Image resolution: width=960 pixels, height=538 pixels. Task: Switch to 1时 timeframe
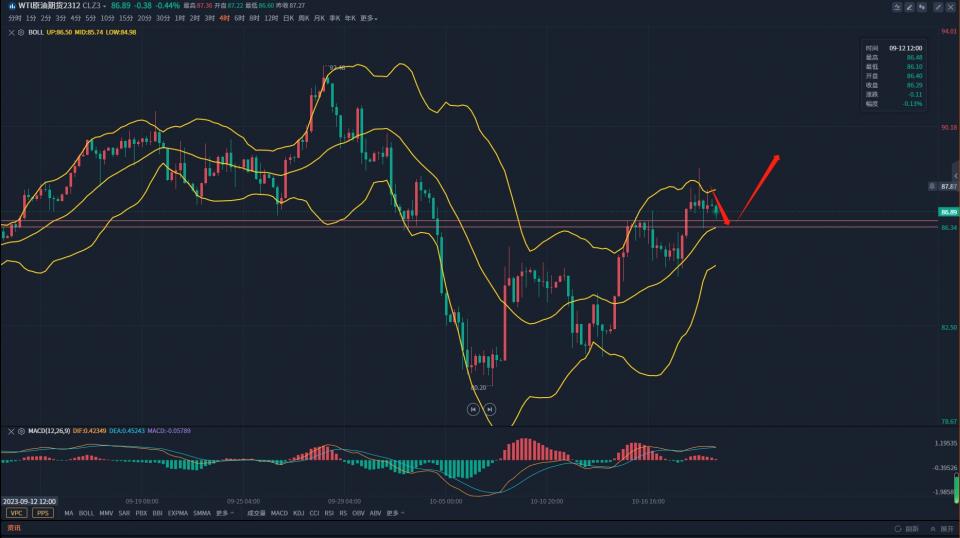click(179, 18)
